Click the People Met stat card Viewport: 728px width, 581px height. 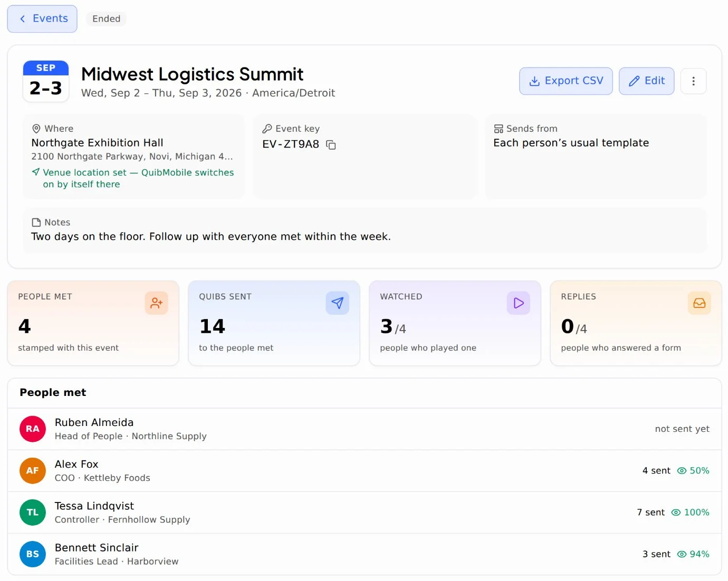pos(93,323)
